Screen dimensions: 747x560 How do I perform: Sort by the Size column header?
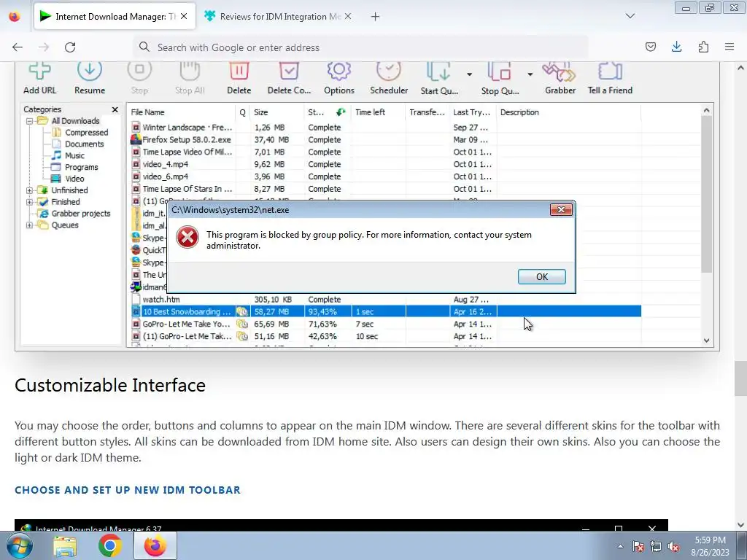pyautogui.click(x=277, y=112)
